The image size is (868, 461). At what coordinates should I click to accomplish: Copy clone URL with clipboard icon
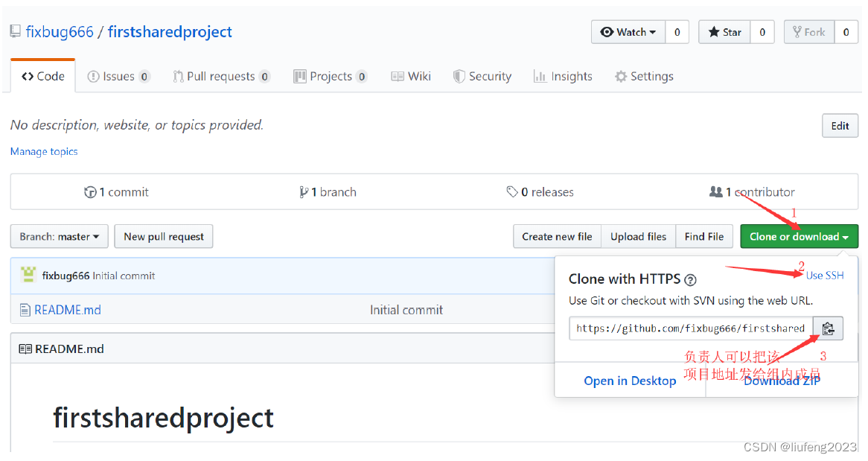click(828, 328)
